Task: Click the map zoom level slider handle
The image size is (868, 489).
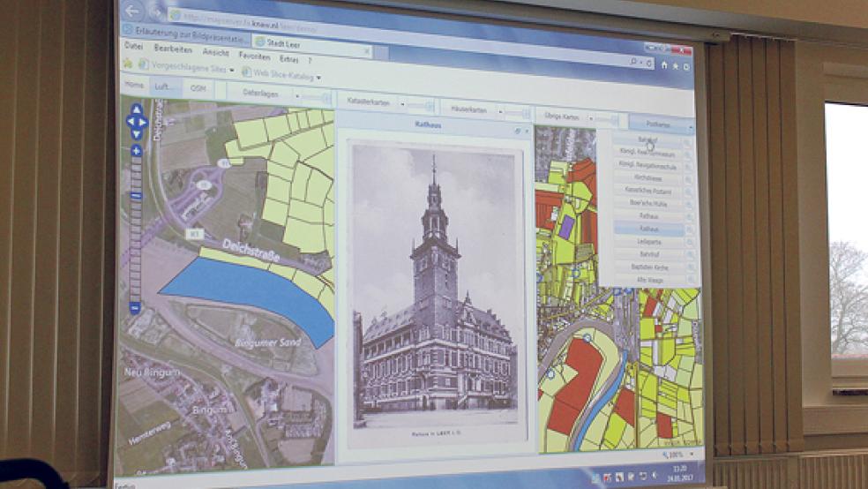Action: point(136,196)
